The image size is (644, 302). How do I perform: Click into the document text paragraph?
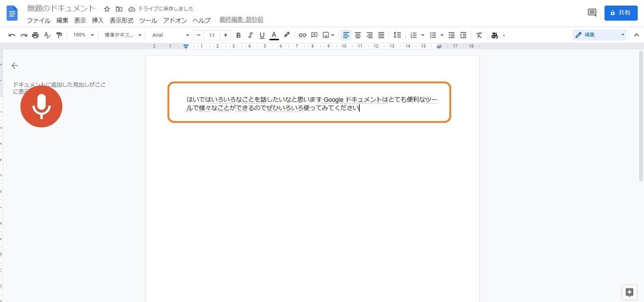312,103
